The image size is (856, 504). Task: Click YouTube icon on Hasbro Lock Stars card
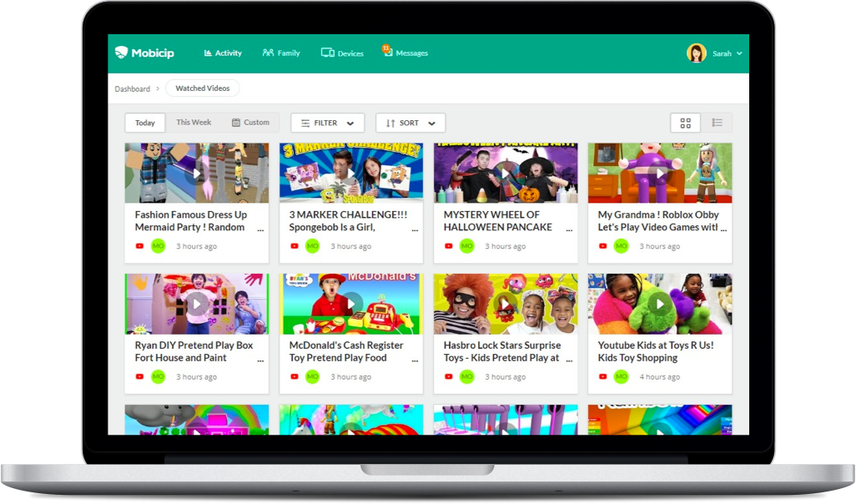449,377
